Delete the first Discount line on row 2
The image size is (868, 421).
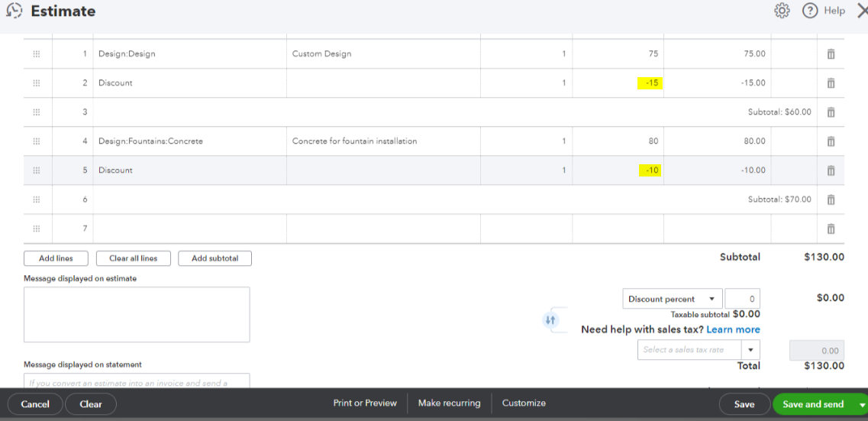[x=831, y=83]
